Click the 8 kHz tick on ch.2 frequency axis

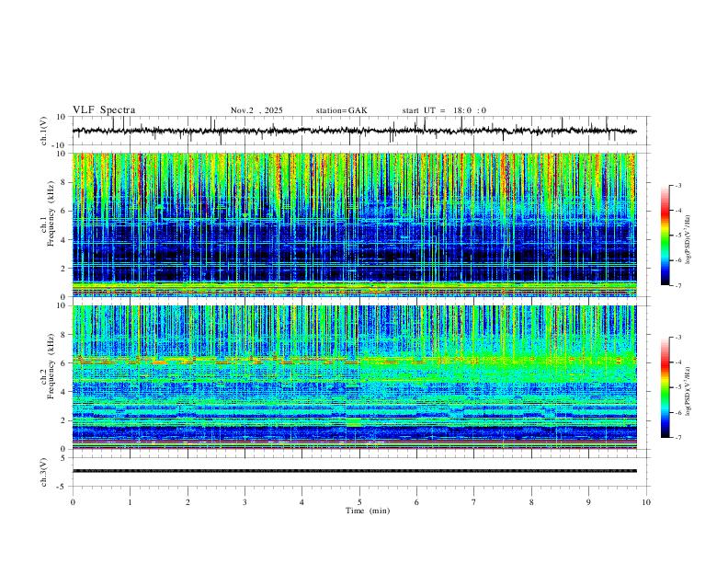pyautogui.click(x=63, y=335)
